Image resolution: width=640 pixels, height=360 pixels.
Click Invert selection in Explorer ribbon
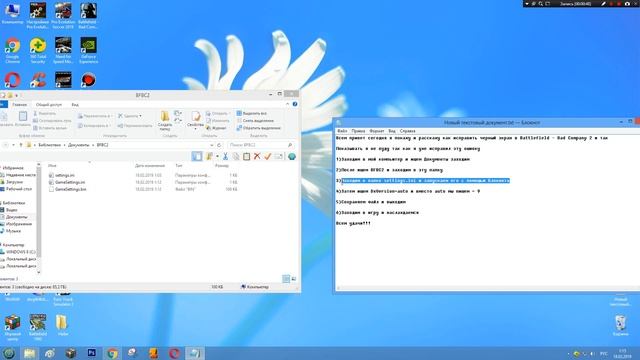[x=258, y=128]
